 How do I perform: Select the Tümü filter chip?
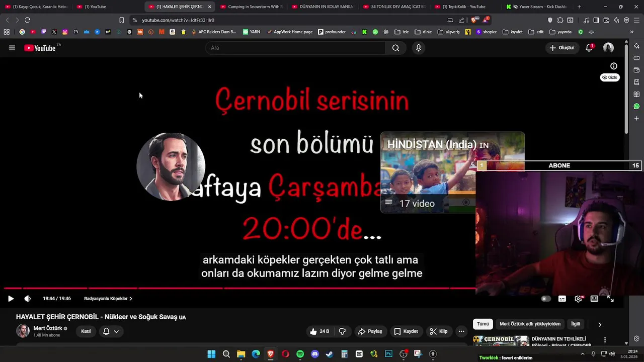point(482,324)
